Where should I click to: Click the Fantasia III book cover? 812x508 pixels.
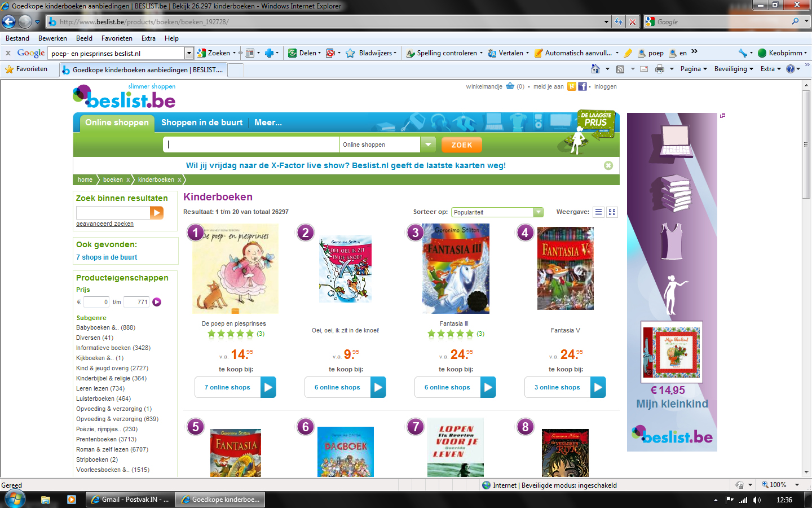(456, 269)
